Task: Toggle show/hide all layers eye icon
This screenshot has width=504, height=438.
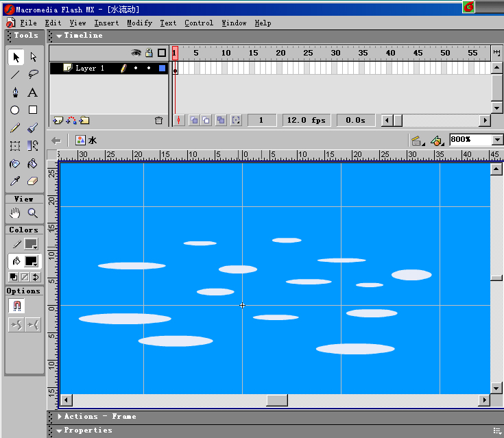Action: [136, 53]
